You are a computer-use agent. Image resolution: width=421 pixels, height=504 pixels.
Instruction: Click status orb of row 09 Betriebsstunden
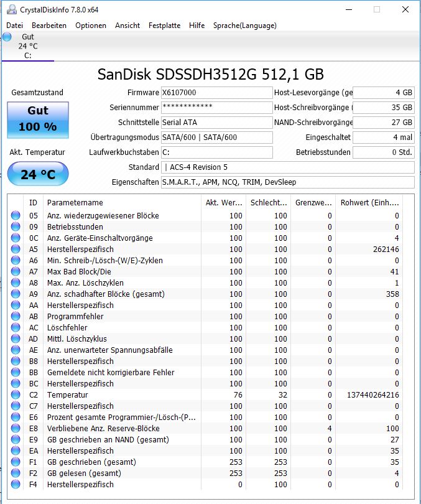[16, 226]
